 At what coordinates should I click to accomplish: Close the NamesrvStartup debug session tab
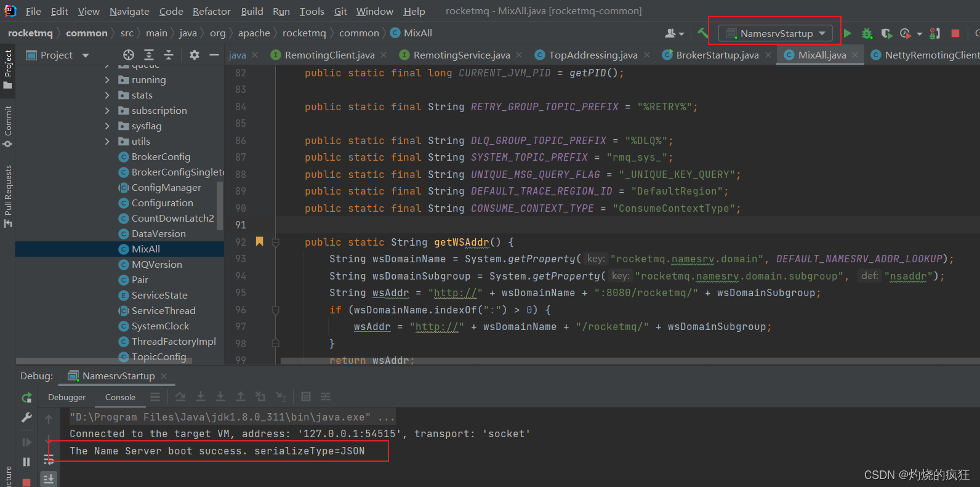coord(164,376)
